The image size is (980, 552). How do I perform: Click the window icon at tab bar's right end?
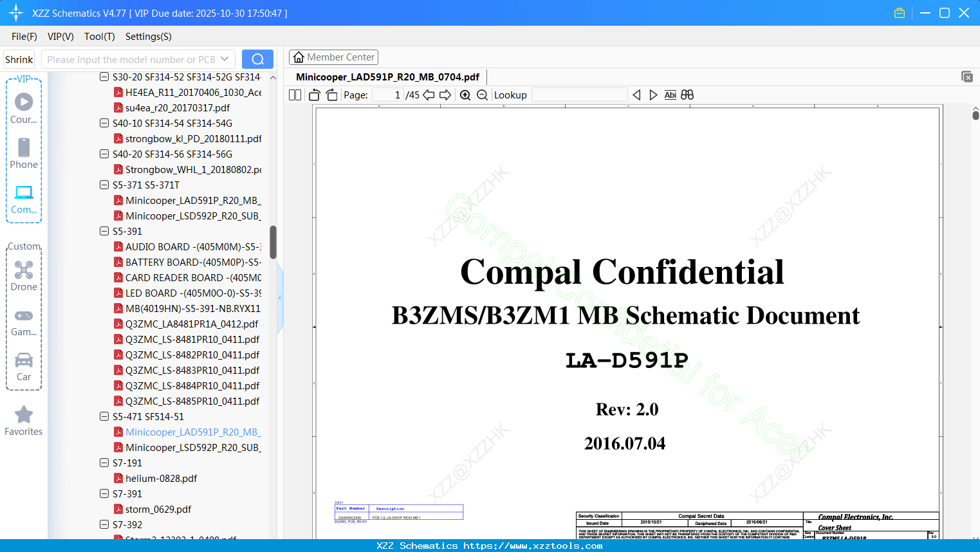tap(967, 77)
